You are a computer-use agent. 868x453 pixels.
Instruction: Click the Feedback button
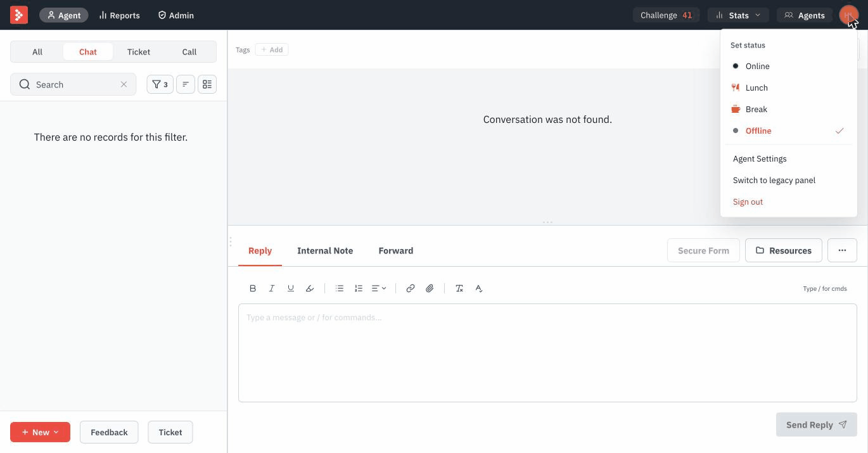[x=109, y=432]
